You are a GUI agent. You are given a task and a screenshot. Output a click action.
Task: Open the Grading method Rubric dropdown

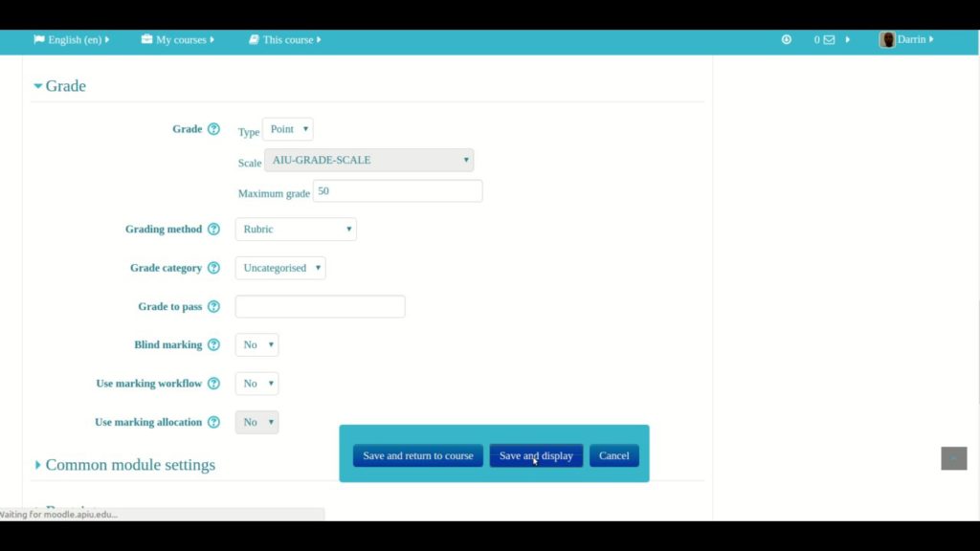[296, 230]
